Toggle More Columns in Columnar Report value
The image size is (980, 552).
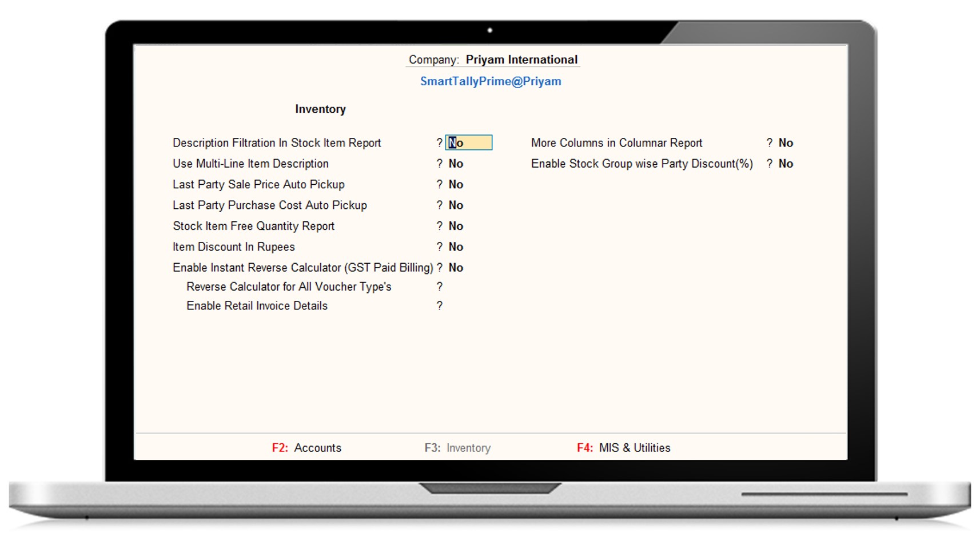point(786,142)
